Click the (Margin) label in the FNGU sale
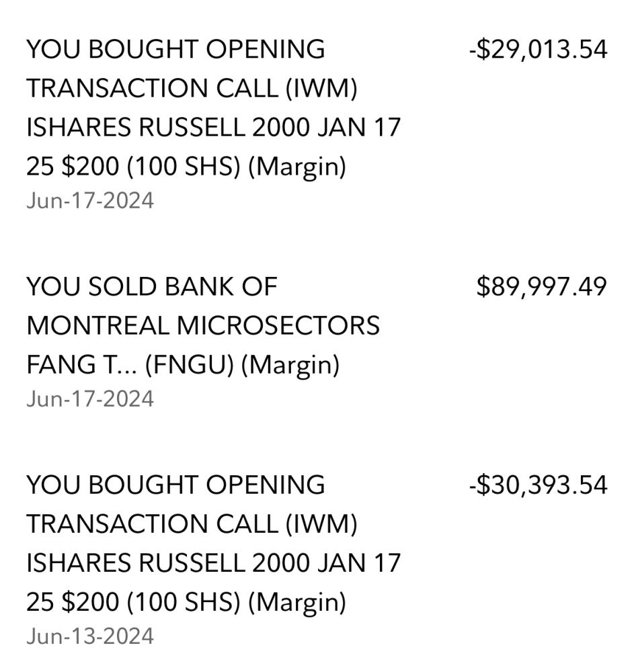 pyautogui.click(x=290, y=366)
